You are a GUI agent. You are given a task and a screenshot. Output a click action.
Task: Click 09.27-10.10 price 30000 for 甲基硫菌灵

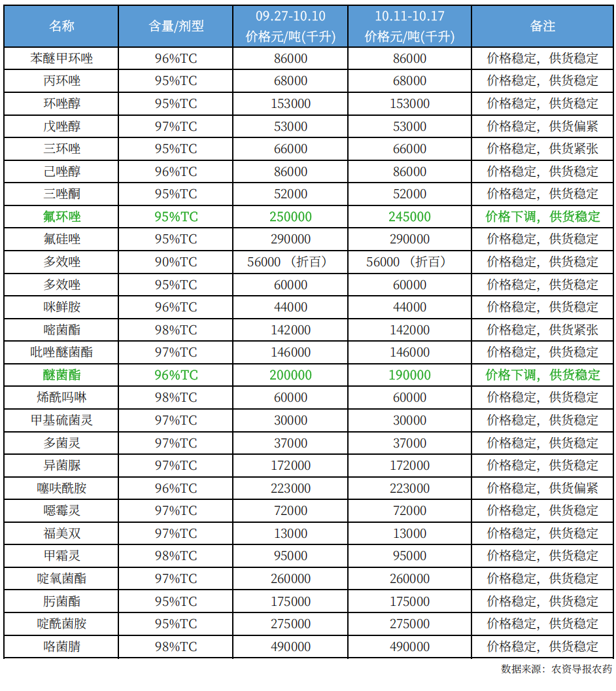tap(290, 420)
